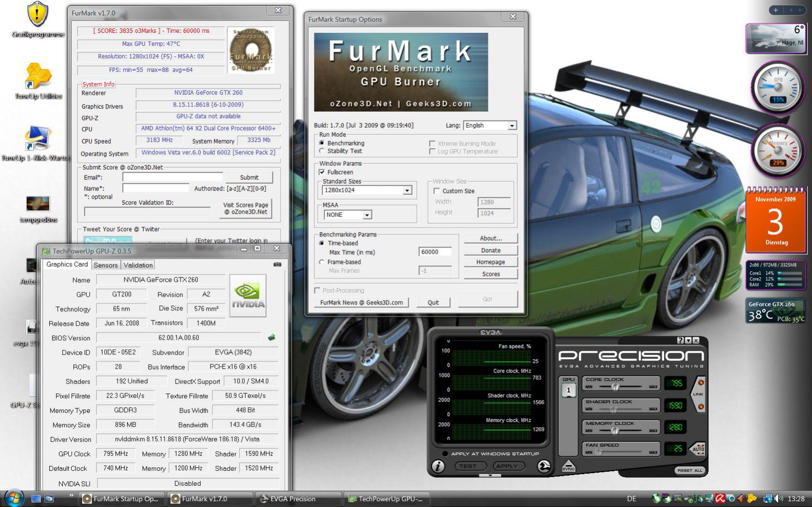This screenshot has height=507, width=812.
Task: Click FurMark News @ Geeks3D.com button
Action: coord(361,303)
